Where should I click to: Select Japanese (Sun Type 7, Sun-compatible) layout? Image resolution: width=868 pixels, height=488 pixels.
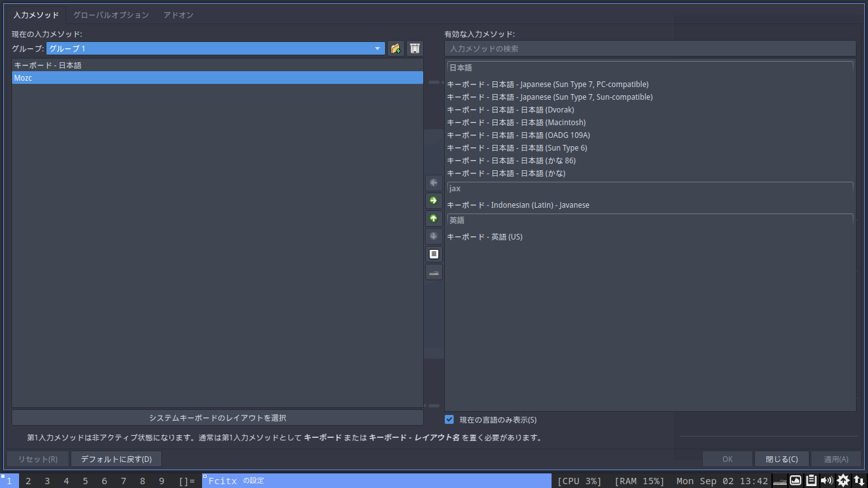pyautogui.click(x=650, y=97)
